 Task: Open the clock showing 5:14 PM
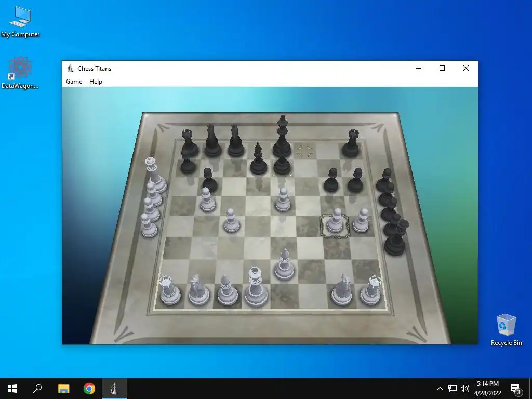(x=487, y=389)
